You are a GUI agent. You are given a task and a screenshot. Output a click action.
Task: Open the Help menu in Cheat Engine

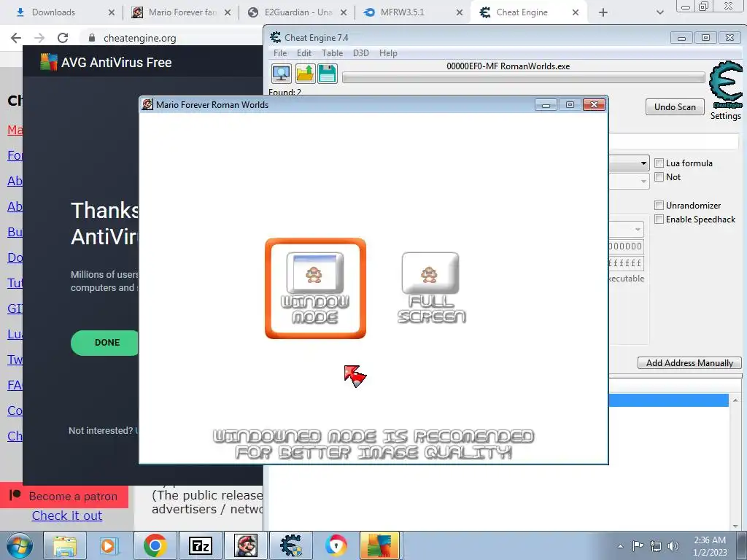pyautogui.click(x=388, y=52)
